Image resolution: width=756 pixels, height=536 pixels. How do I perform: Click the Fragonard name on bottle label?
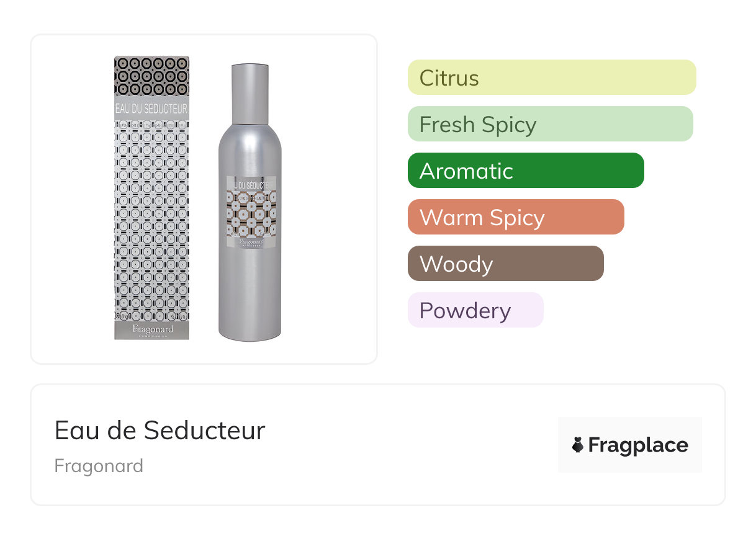pyautogui.click(x=251, y=244)
